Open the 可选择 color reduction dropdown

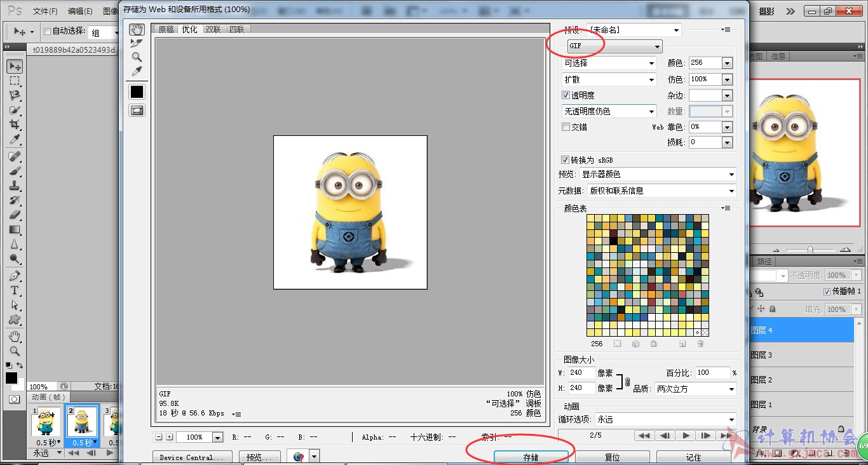pyautogui.click(x=609, y=63)
